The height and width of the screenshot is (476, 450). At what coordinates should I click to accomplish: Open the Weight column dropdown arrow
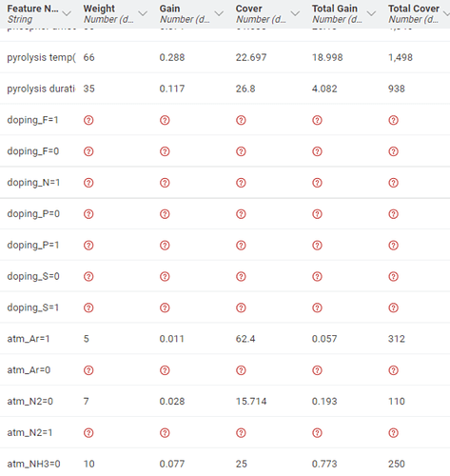tap(143, 13)
